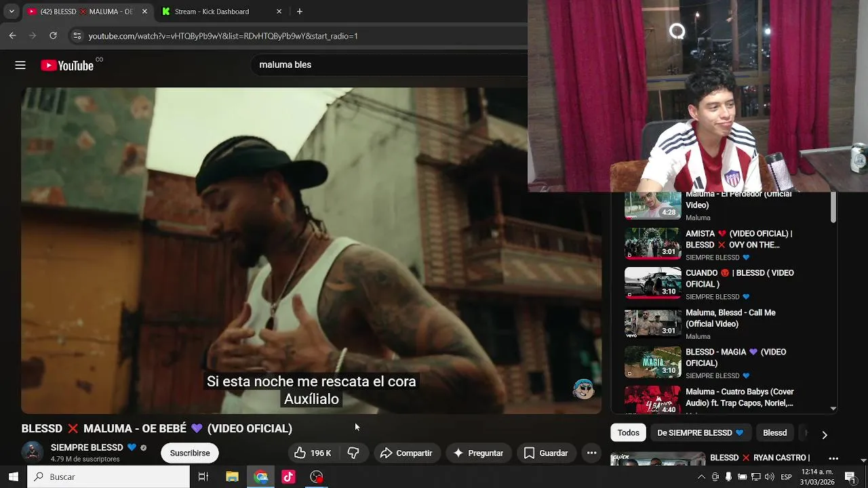Show more filter chips with the right chevron
Viewport: 868px width, 488px height.
point(825,434)
